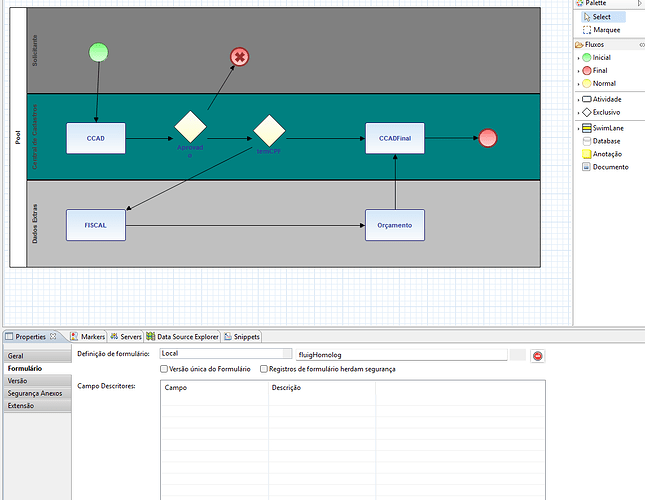This screenshot has width=645, height=500.
Task: Click the Definição de formulário Local field
Action: 225,354
